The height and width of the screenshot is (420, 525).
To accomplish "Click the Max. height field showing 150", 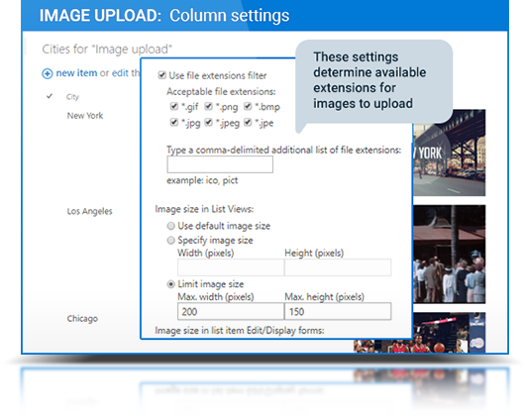I will point(338,311).
